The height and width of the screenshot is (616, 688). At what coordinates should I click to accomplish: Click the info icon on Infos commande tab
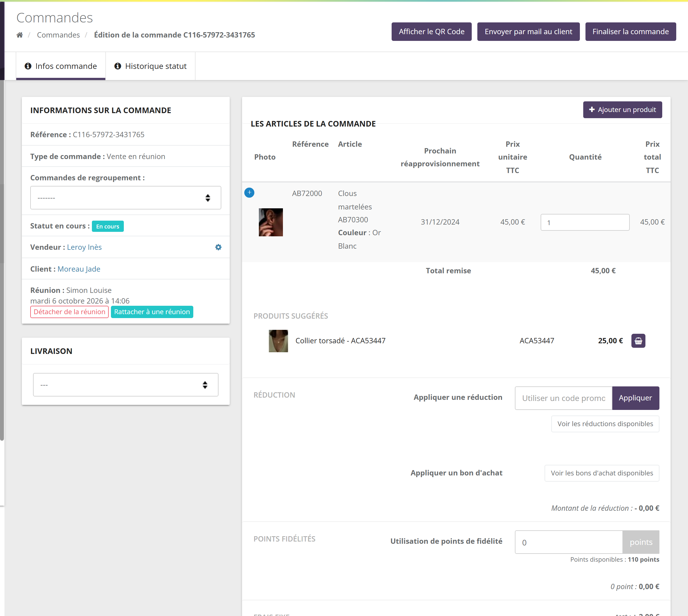(28, 66)
